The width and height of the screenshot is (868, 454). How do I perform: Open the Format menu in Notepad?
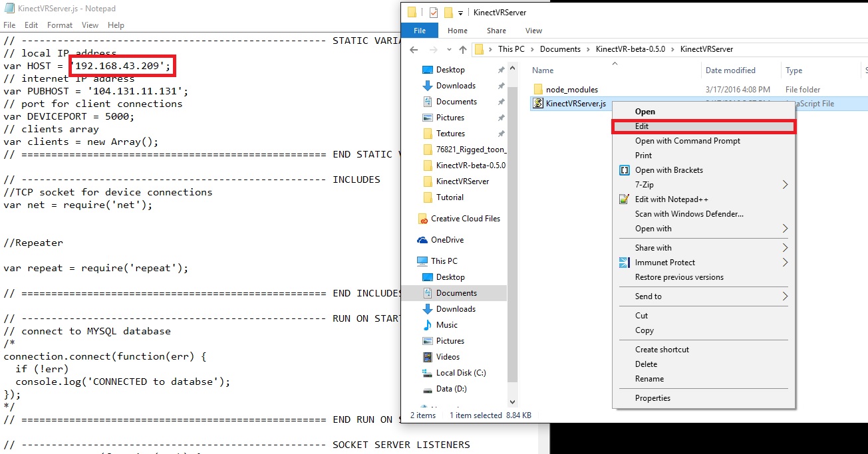coord(60,25)
